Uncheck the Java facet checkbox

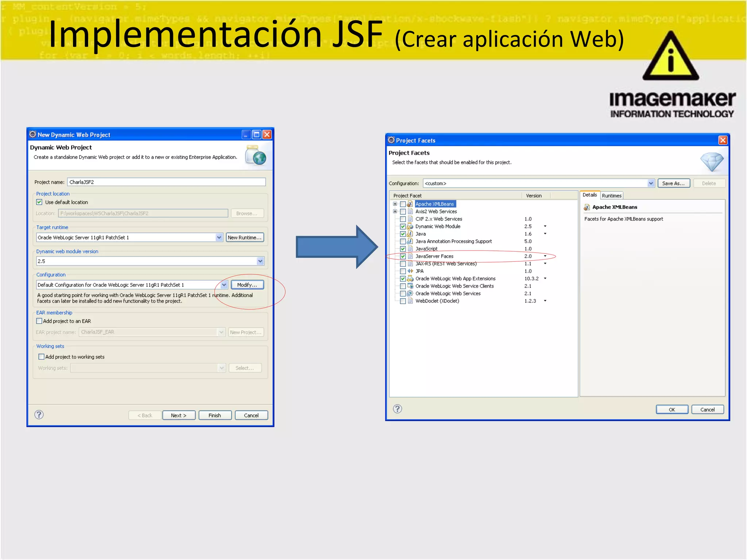(403, 234)
